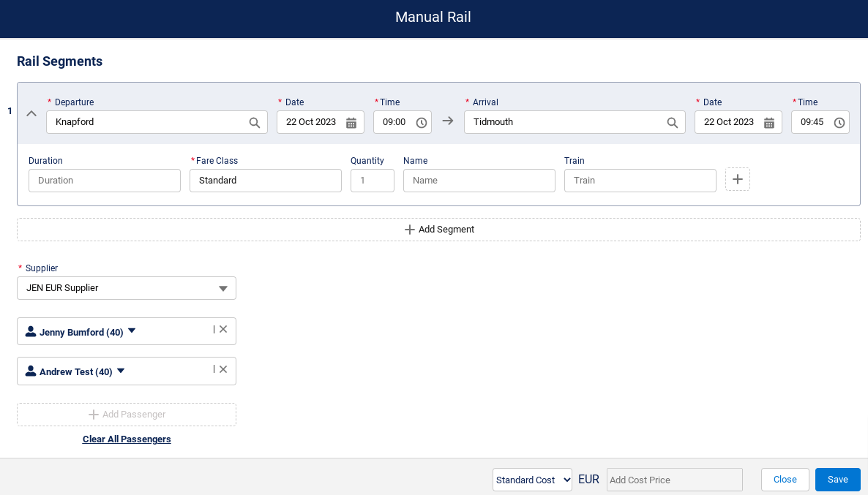Screen dimensions: 868x495
Task: Click the Add Segment button
Action: tap(439, 230)
